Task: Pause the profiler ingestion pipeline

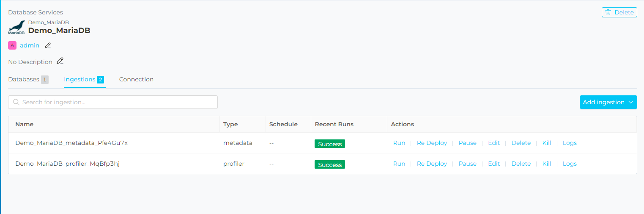Action: (467, 164)
